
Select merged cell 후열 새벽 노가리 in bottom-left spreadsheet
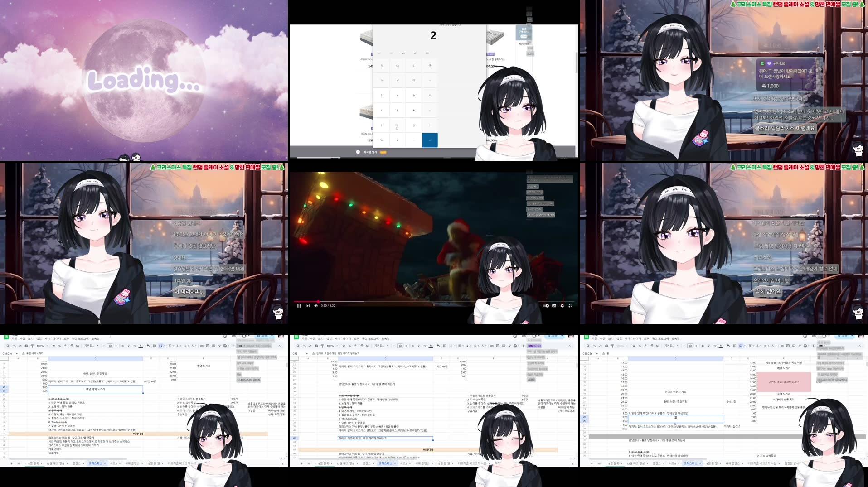click(x=95, y=389)
